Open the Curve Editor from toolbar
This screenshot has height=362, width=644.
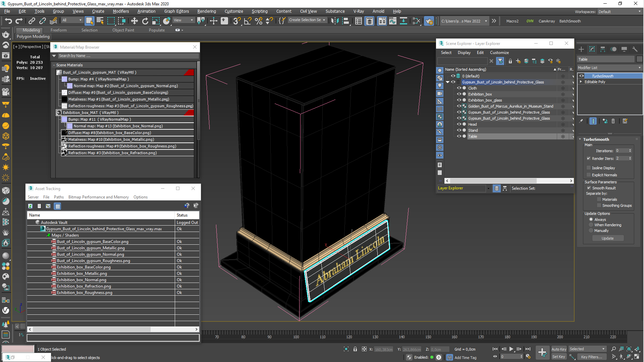[x=393, y=21]
